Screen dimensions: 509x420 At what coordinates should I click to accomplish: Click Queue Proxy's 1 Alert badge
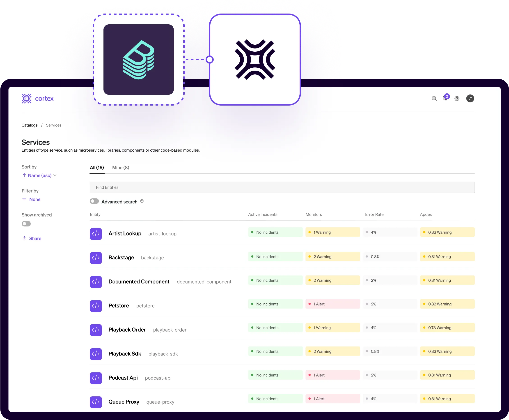coord(332,399)
